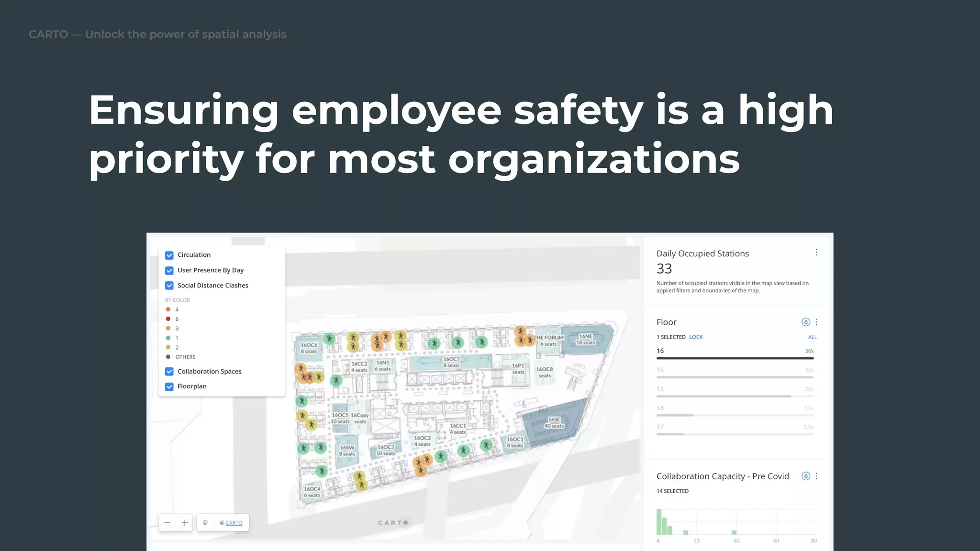Viewport: 980px width, 551px height.
Task: Click ALL in the Floor widget
Action: click(812, 337)
